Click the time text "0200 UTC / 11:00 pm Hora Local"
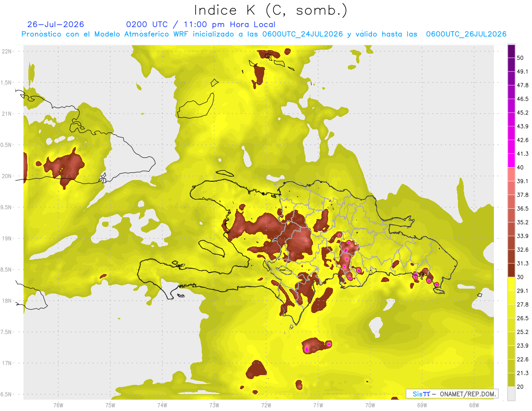Screen dimensions: 532x411 (x=200, y=24)
